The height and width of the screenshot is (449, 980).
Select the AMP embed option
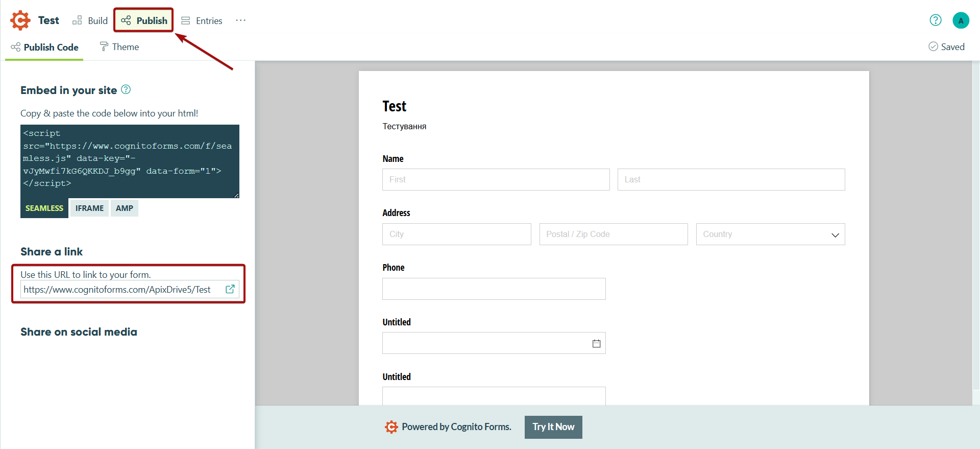click(x=125, y=208)
